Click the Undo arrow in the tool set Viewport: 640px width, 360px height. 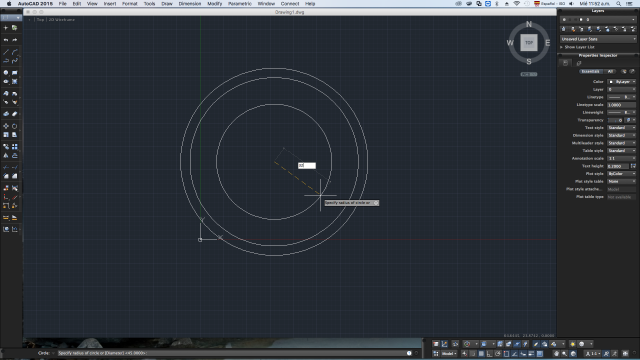6,40
